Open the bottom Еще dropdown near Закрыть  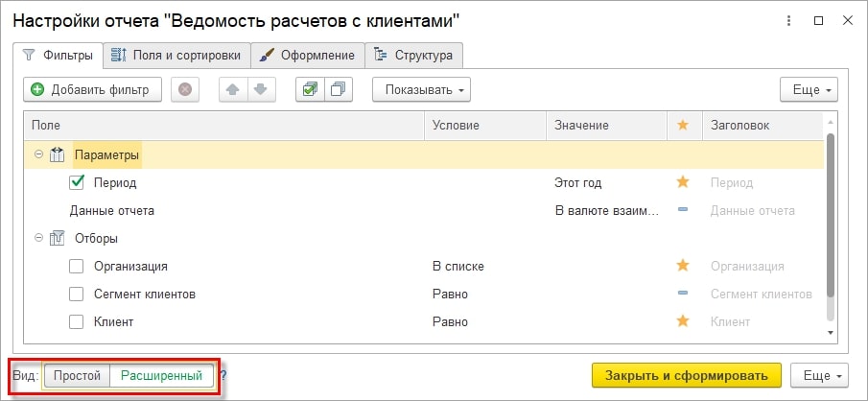(x=819, y=375)
